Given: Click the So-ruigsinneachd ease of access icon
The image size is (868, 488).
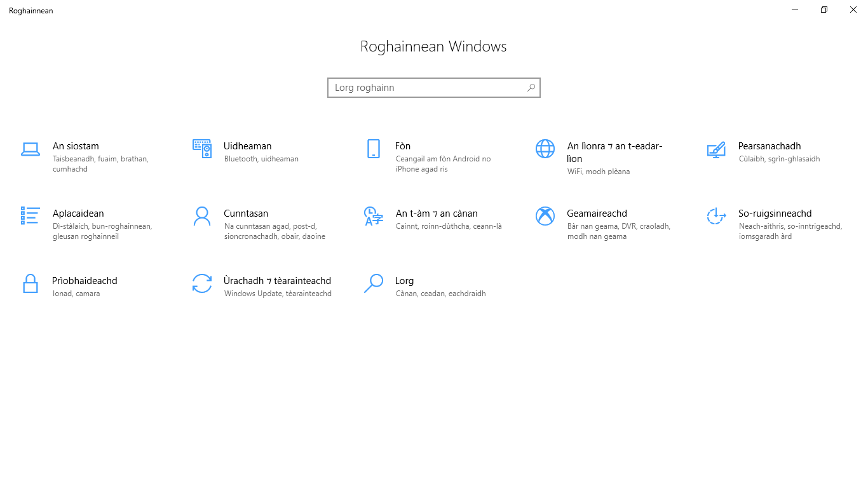Looking at the screenshot, I should click(716, 216).
